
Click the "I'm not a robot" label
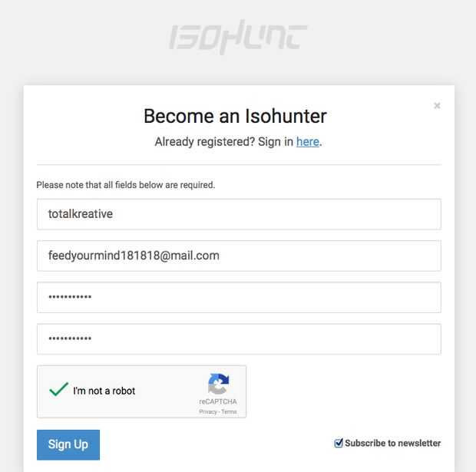104,391
